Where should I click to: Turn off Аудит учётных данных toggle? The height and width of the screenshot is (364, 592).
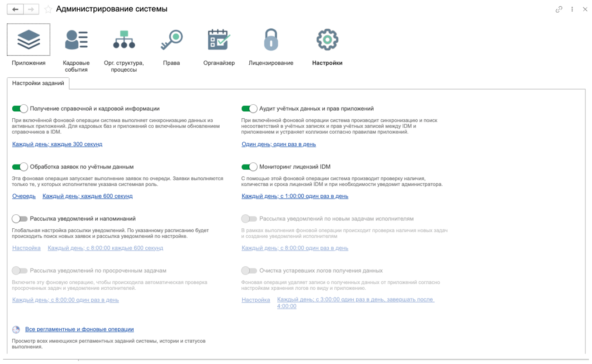[x=249, y=109]
